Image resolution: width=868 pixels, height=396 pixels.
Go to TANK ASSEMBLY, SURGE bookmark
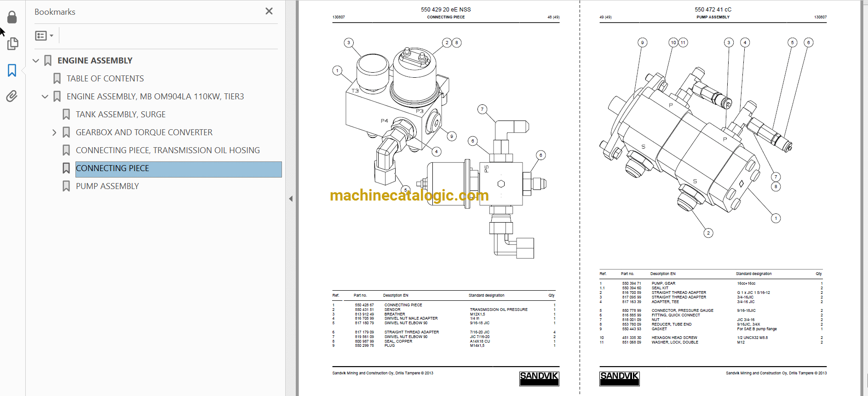coord(121,115)
